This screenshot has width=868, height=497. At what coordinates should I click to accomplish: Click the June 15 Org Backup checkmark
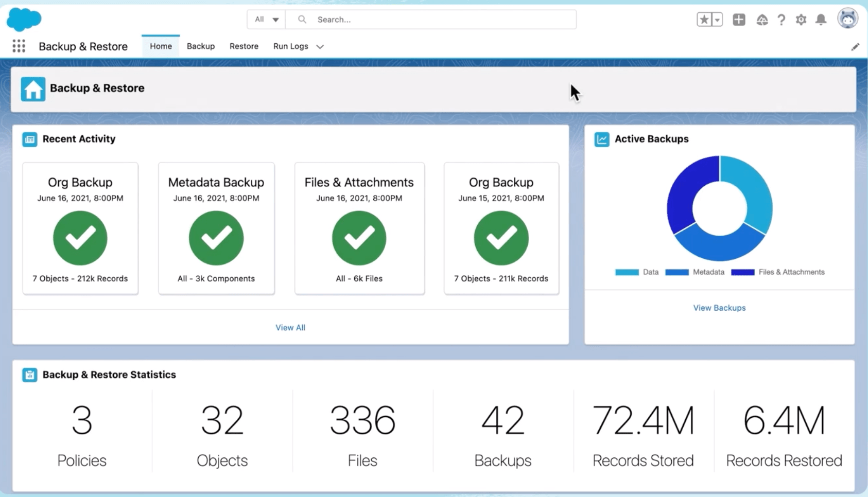click(x=501, y=238)
